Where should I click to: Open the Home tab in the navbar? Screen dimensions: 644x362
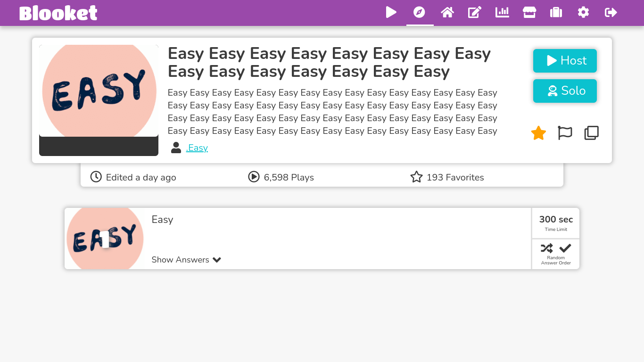(447, 13)
